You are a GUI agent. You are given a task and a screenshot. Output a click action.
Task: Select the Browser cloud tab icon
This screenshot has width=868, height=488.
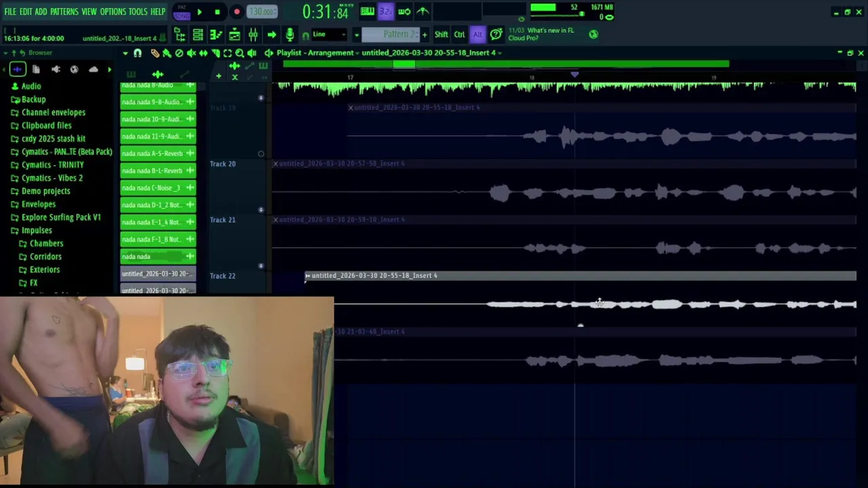coord(94,69)
